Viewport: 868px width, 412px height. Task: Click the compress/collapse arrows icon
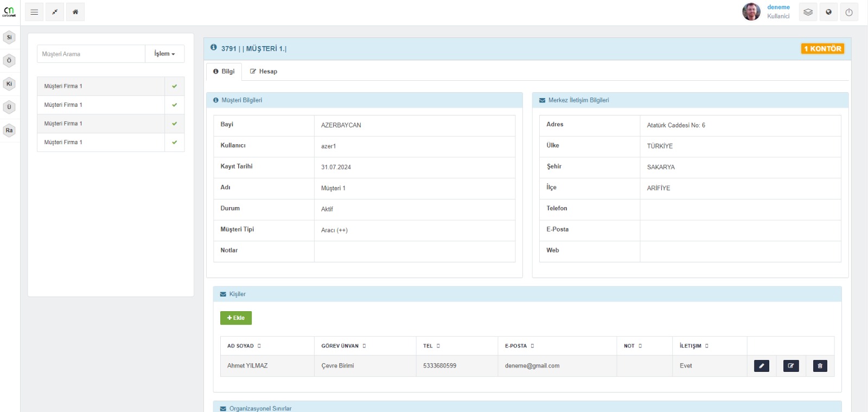coord(55,12)
